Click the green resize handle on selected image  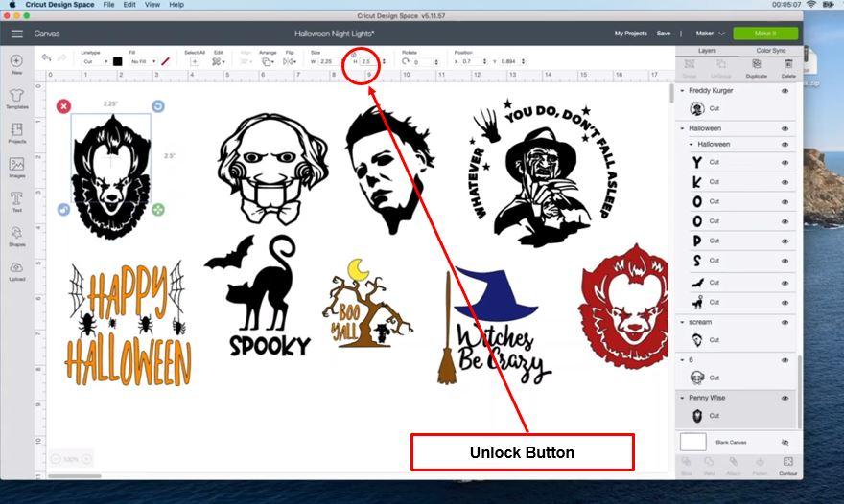click(157, 210)
